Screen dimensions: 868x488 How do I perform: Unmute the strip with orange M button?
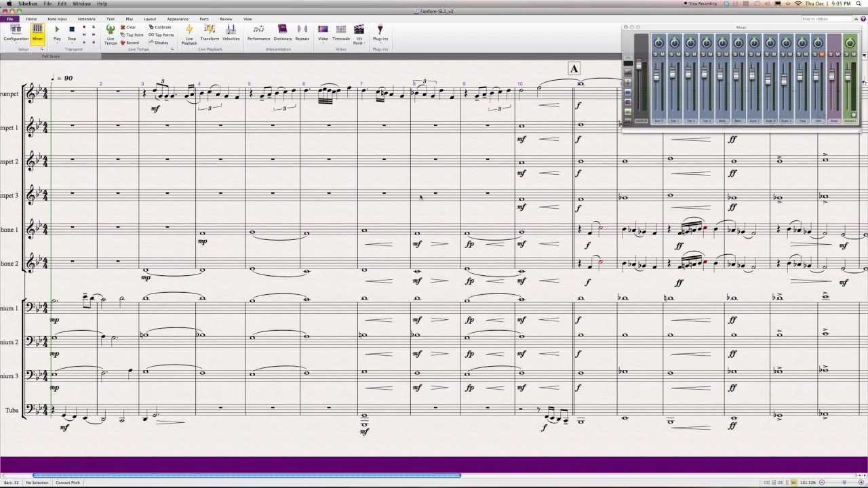point(822,54)
